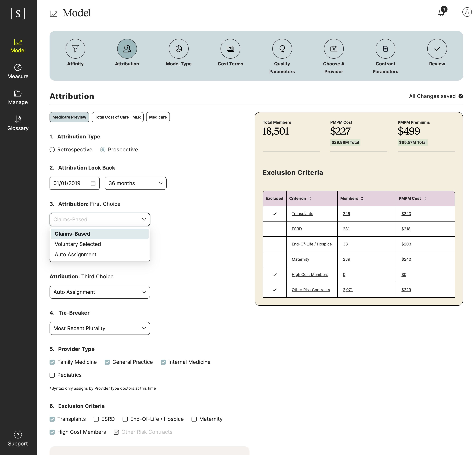Click the Total Cost of Care - MLR tag

pos(118,117)
